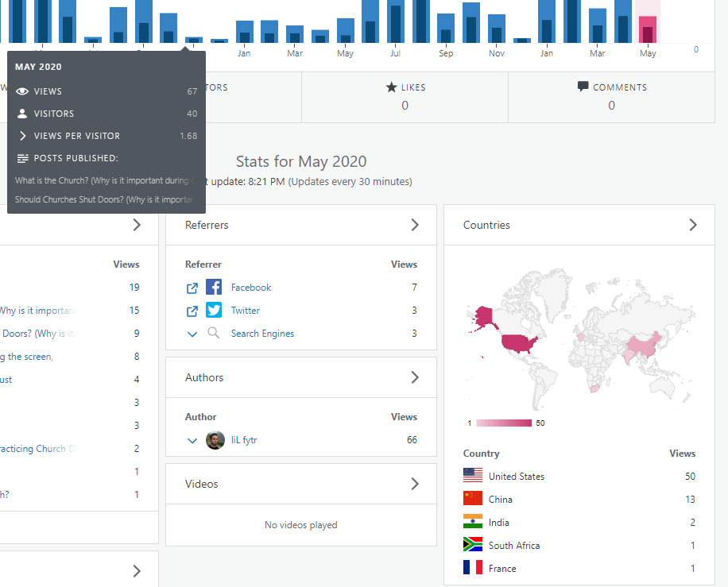Open the Countries panel details chevron
728x587 pixels.
click(692, 226)
